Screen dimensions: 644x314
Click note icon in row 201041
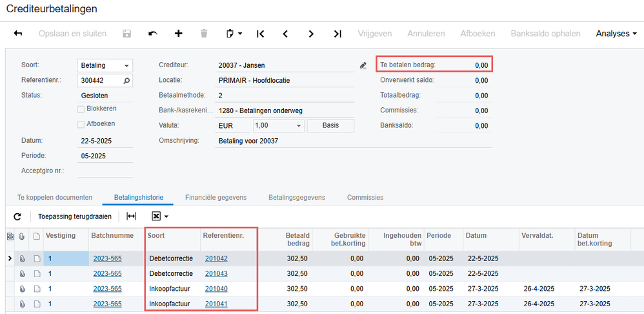37,304
